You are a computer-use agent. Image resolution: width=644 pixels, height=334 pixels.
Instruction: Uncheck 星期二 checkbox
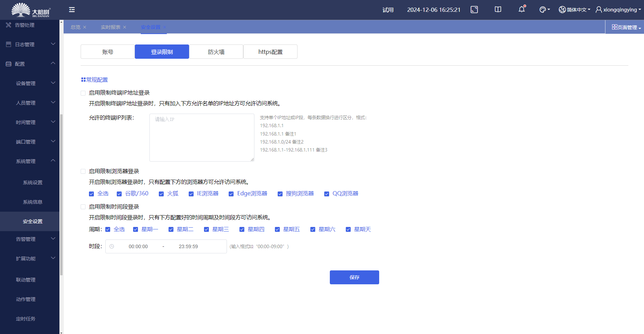click(171, 229)
